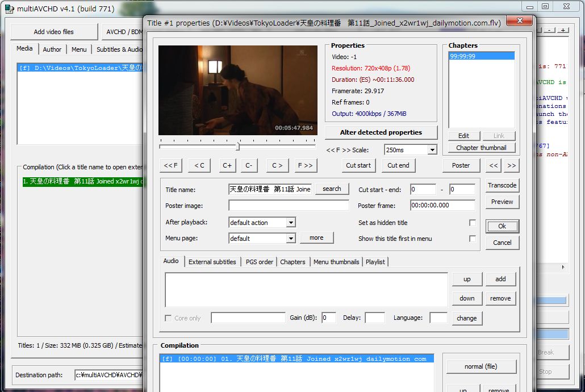Click the Cut end button
585x392 pixels.
(399, 165)
